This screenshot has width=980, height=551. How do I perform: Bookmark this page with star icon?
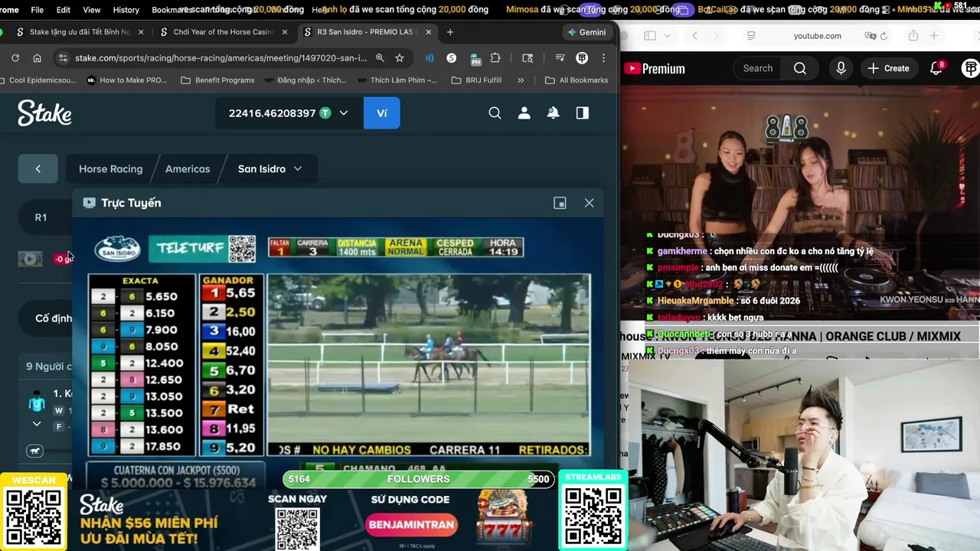pyautogui.click(x=399, y=57)
